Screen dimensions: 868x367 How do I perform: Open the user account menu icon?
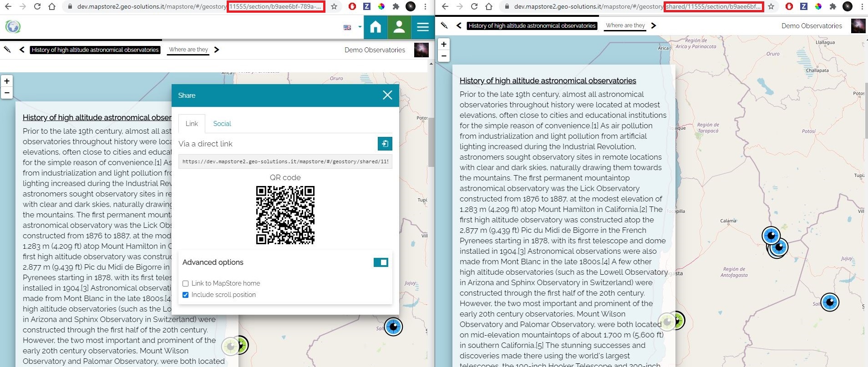399,27
